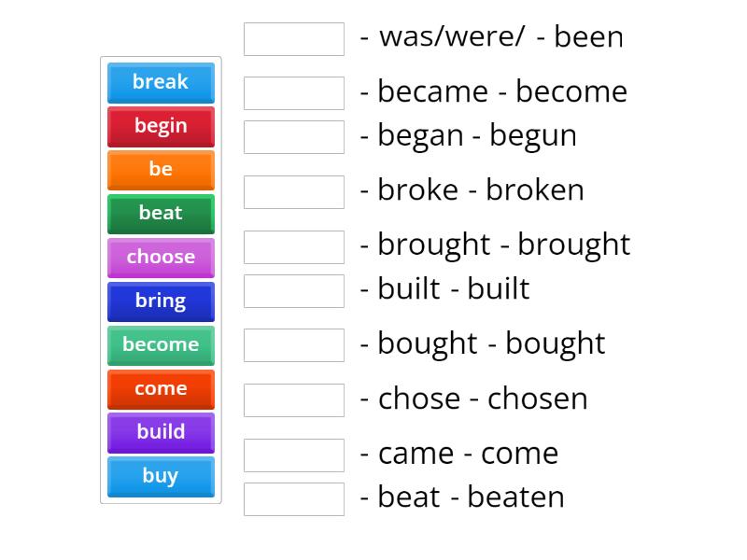
Task: Select the word tile 'begin'
Action: point(161,126)
